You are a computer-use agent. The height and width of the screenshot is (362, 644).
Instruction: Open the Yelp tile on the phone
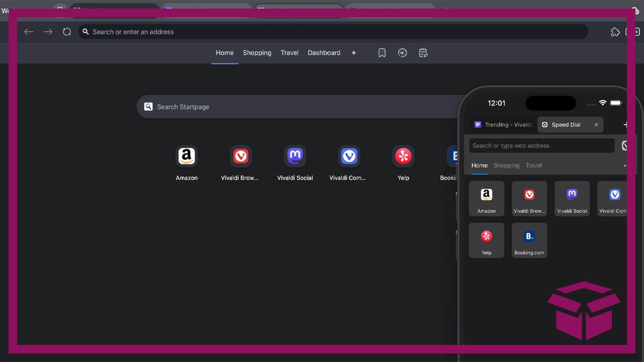[x=487, y=240]
